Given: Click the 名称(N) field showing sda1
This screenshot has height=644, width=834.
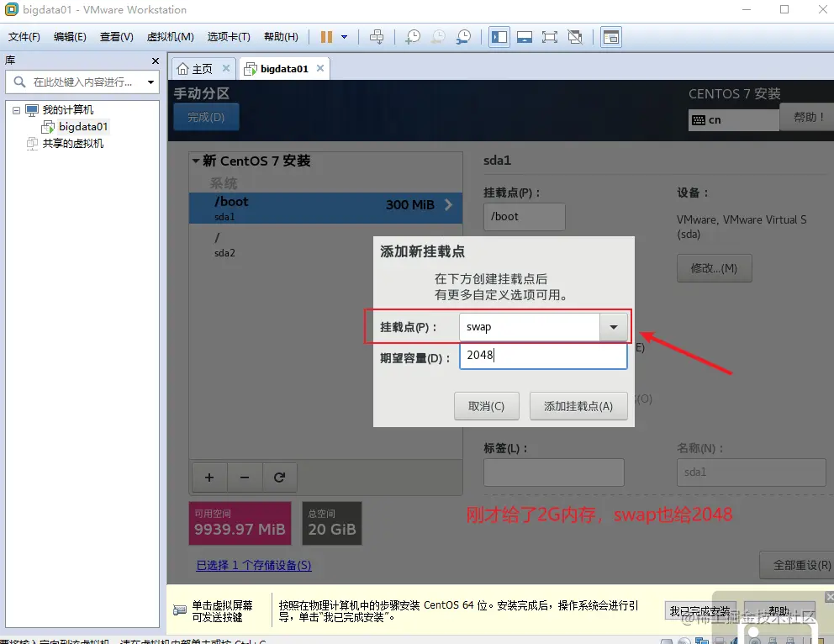Looking at the screenshot, I should point(751,472).
